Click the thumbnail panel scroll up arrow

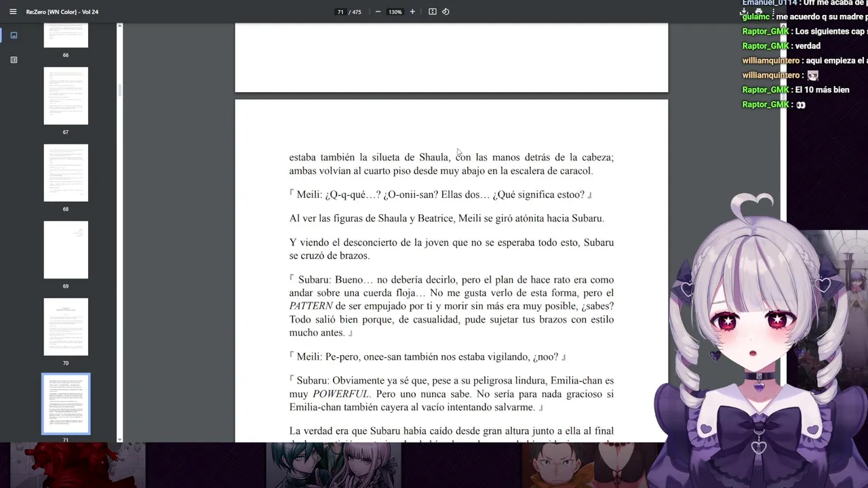(119, 26)
